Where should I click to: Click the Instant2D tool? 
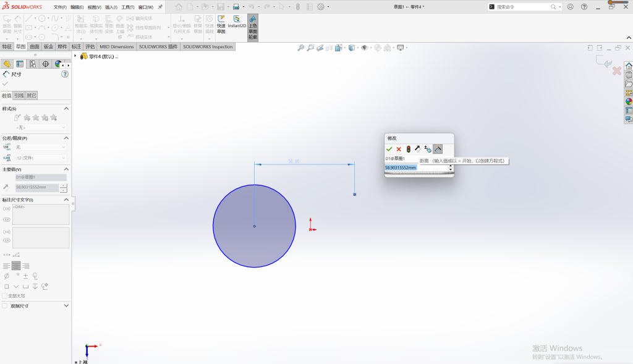[x=237, y=22]
